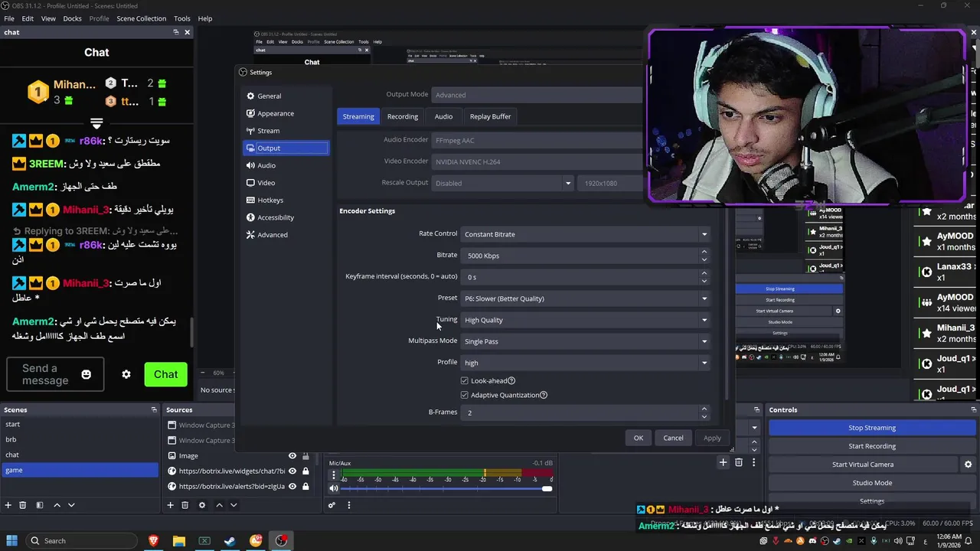
Task: Open the Mic/Aux three-dot options menu
Action: pyautogui.click(x=333, y=475)
